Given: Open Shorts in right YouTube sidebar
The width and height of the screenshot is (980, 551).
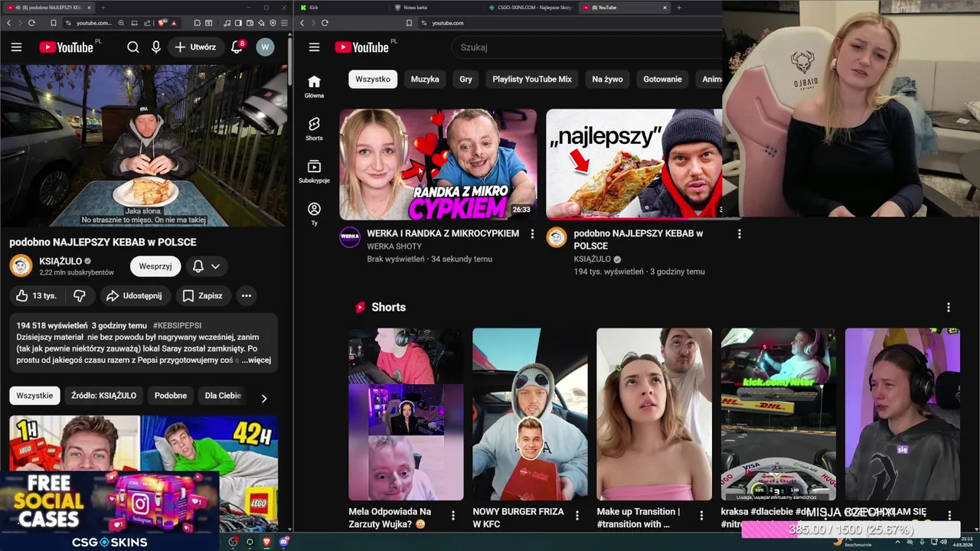Looking at the screenshot, I should tap(314, 129).
